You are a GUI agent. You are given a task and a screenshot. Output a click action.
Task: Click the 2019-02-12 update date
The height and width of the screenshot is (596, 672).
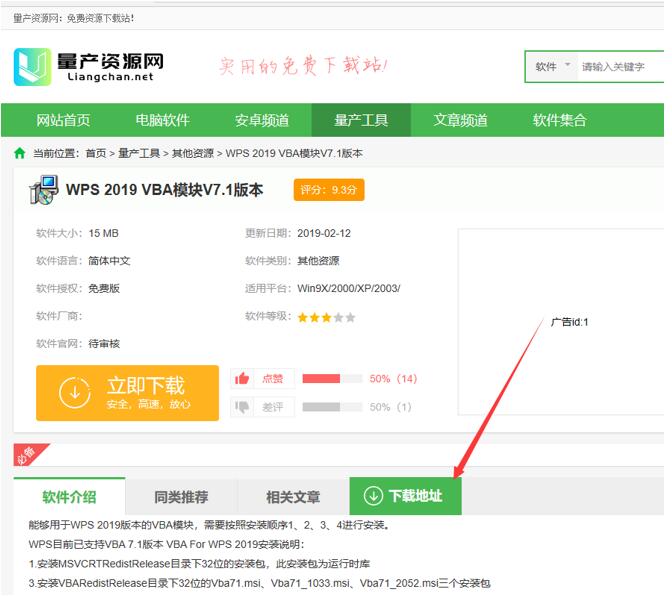pos(324,233)
